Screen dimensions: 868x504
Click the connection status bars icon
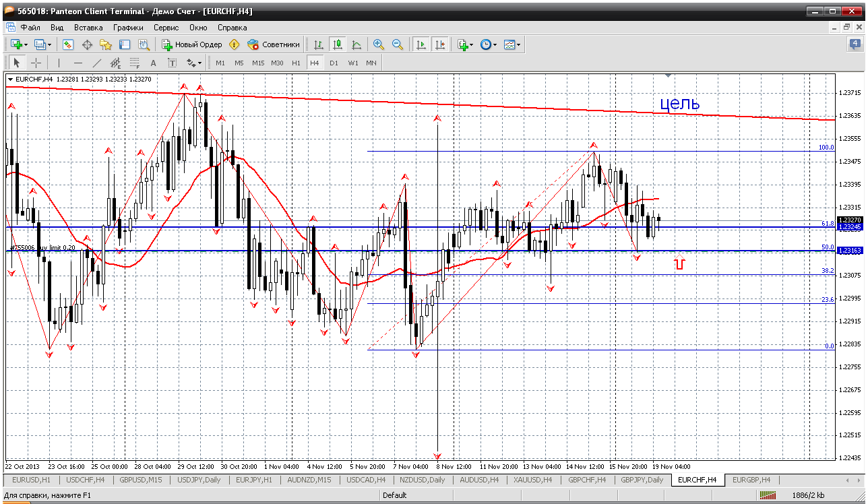(x=768, y=495)
